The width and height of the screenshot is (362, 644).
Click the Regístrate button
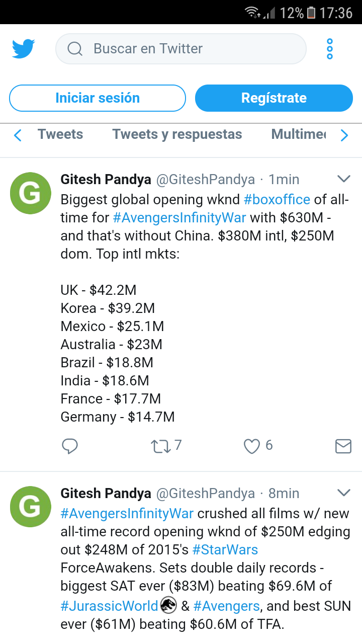coord(274,98)
